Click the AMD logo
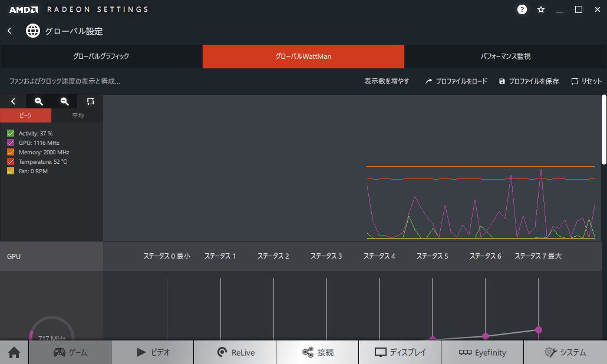The image size is (607, 364). click(24, 9)
